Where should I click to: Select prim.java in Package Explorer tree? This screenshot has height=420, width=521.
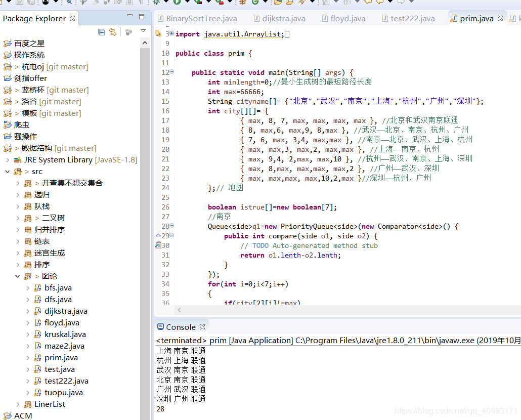61,358
